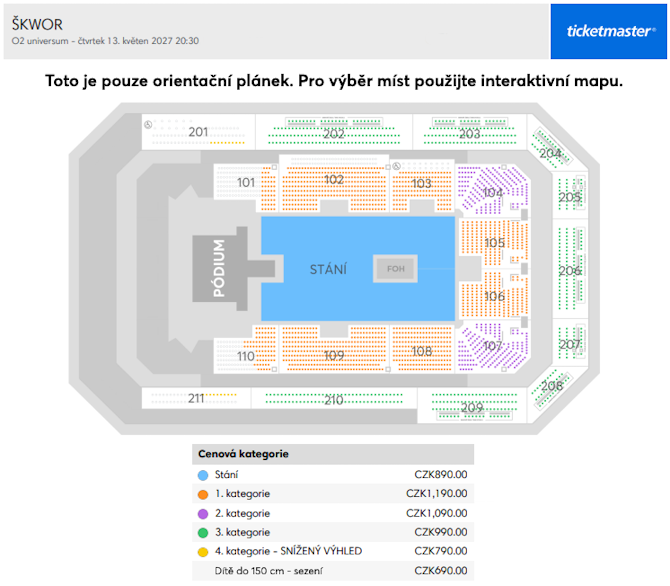
Task: Choose seating section 109
Action: click(334, 349)
